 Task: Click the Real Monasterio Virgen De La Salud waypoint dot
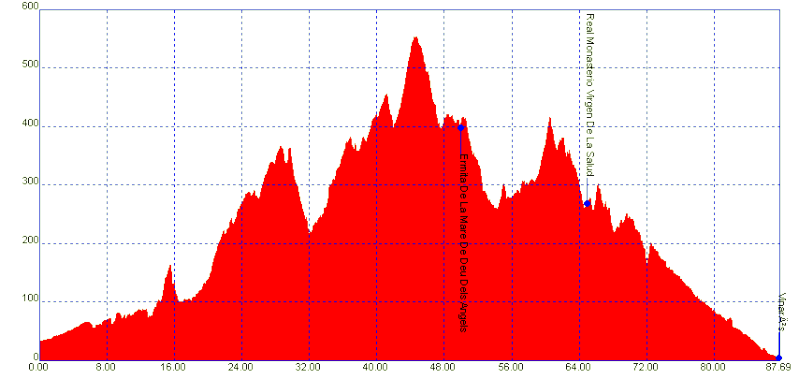(x=587, y=204)
